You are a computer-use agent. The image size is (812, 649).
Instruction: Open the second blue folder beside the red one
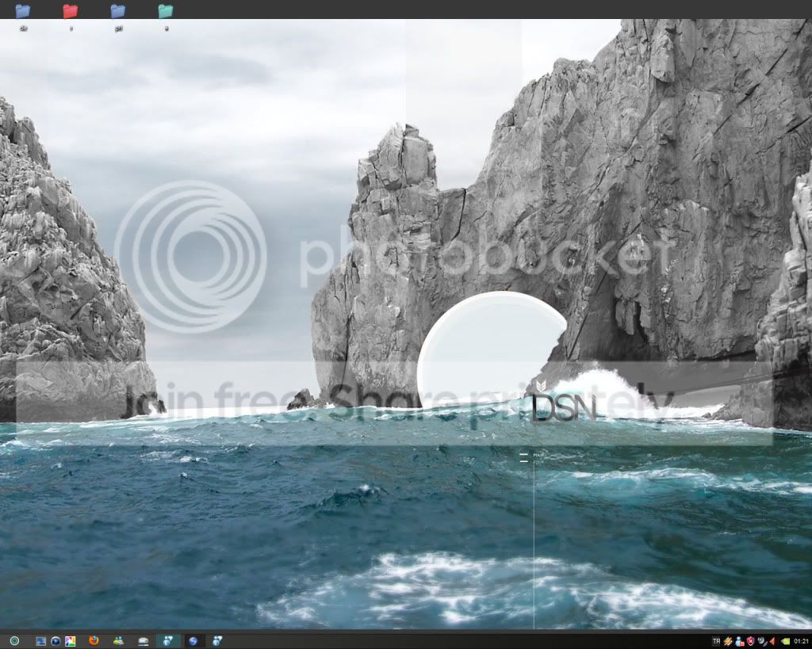(x=118, y=11)
